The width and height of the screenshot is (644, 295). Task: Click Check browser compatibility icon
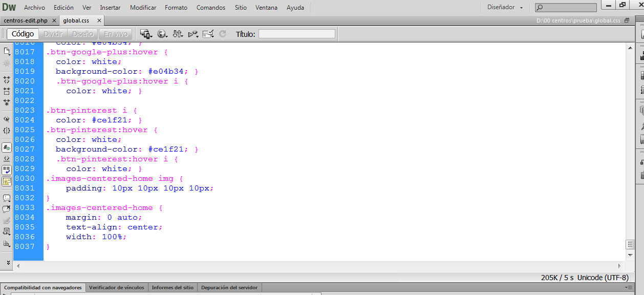[208, 34]
